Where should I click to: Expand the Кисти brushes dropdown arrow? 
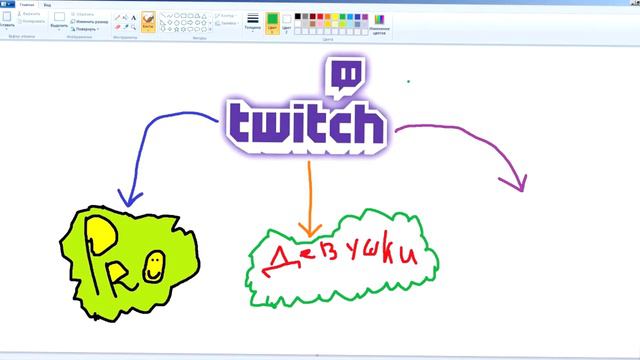[148, 31]
